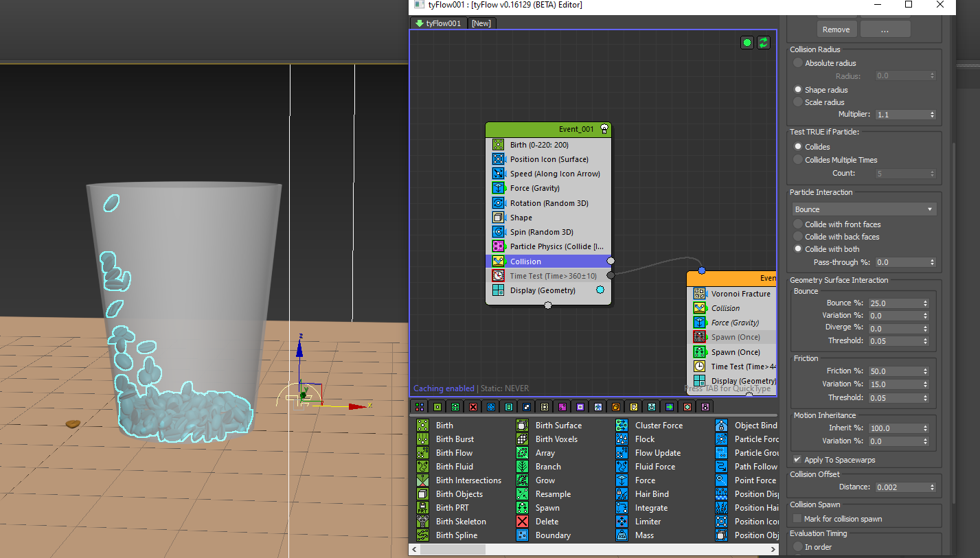
Task: Adjust the Friction % spinner arrows
Action: tap(926, 371)
